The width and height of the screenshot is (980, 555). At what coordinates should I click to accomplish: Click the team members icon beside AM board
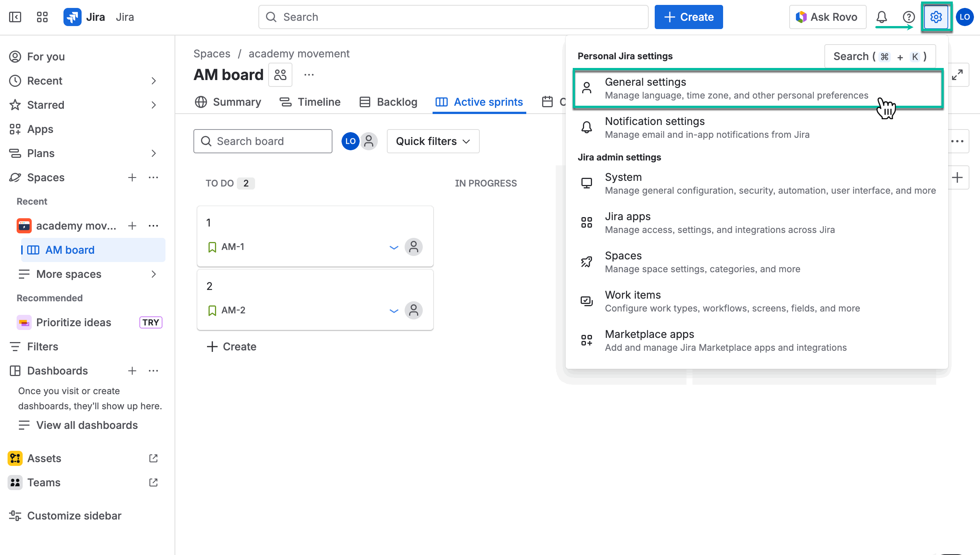click(280, 75)
